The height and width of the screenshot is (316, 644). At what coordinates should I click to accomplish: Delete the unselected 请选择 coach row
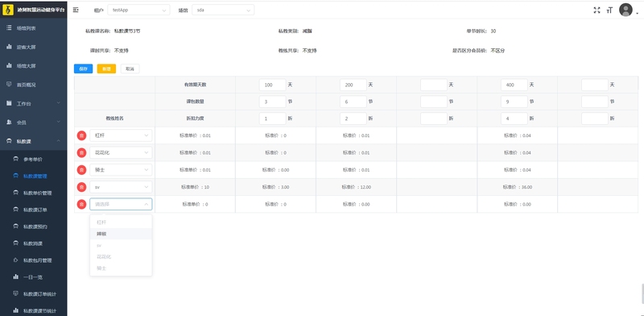coord(82,204)
